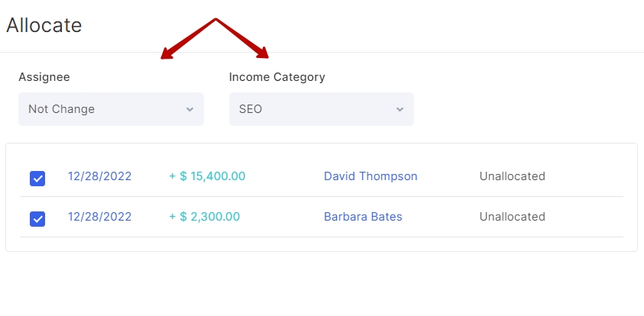Screen dimensions: 644x316
Task: Click the left red annotation arrowhead
Action: point(167,53)
